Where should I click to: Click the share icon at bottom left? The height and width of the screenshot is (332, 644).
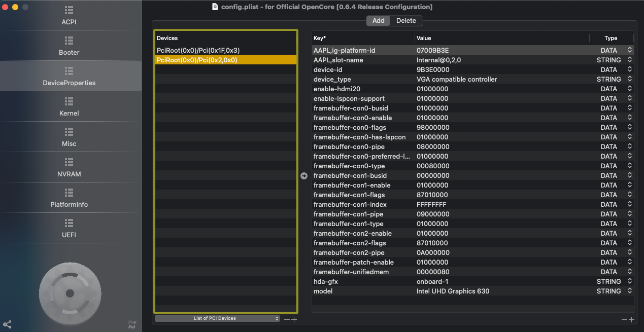(x=7, y=324)
